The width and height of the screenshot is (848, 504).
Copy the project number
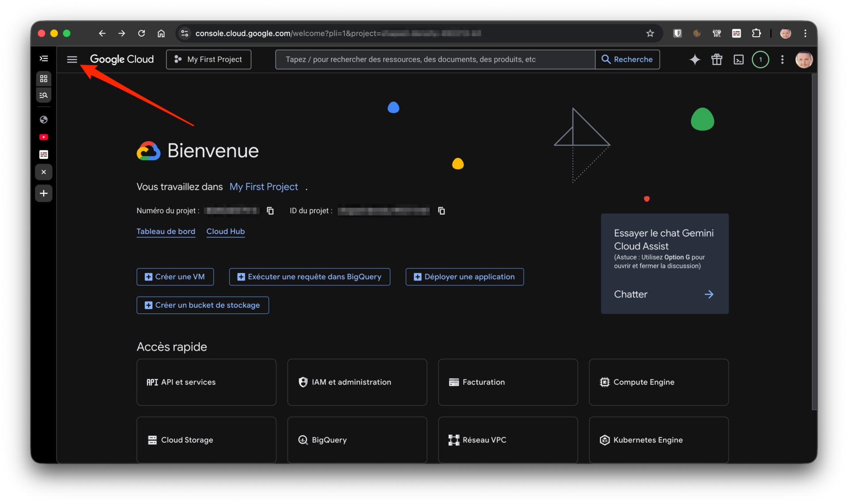click(x=270, y=211)
